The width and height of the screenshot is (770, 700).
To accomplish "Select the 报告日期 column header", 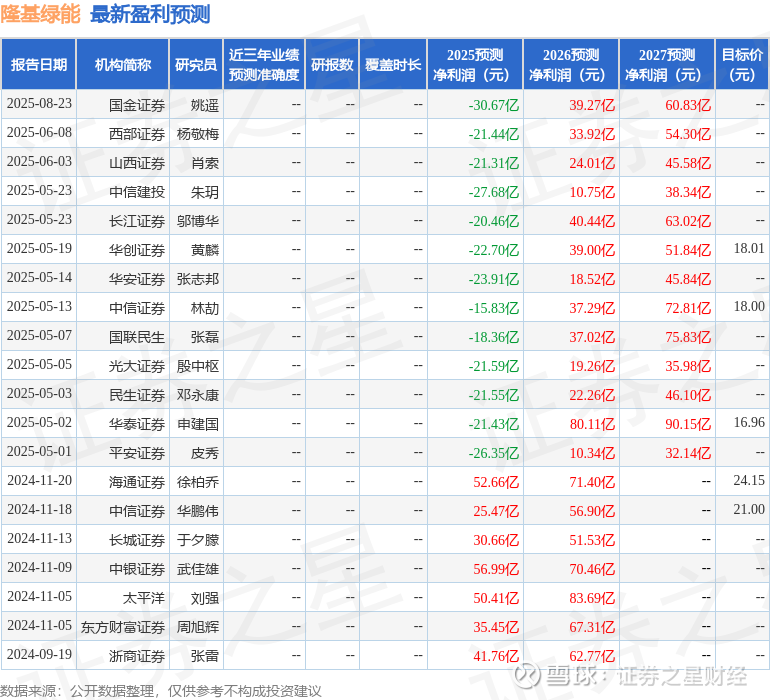I will pyautogui.click(x=39, y=64).
